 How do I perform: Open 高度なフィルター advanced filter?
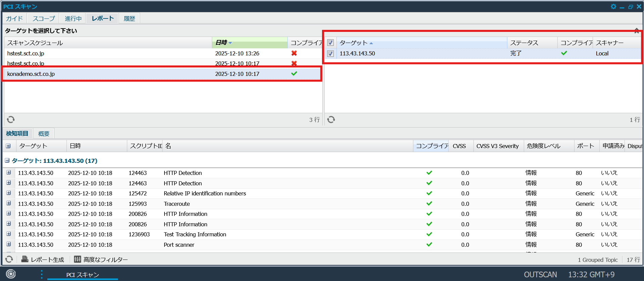101,260
